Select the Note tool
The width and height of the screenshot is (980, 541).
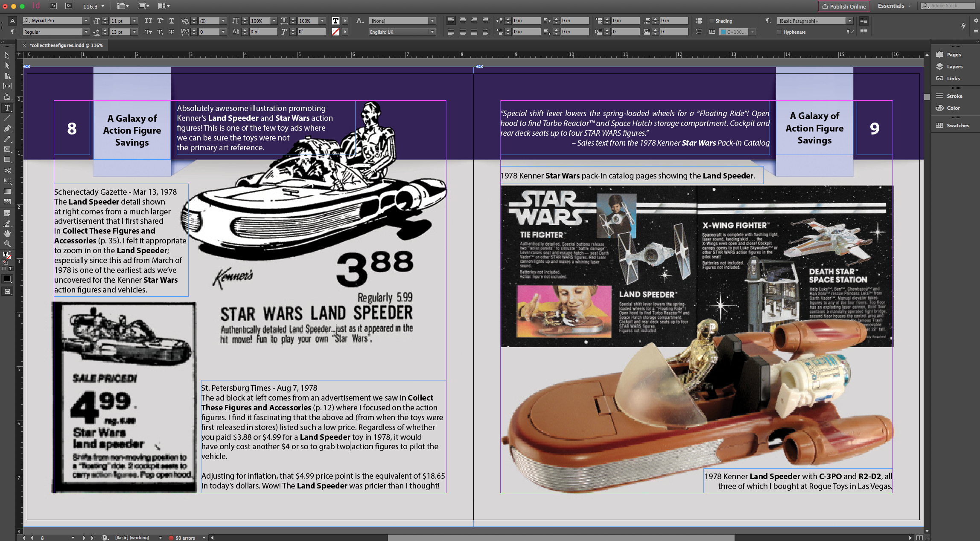point(7,213)
